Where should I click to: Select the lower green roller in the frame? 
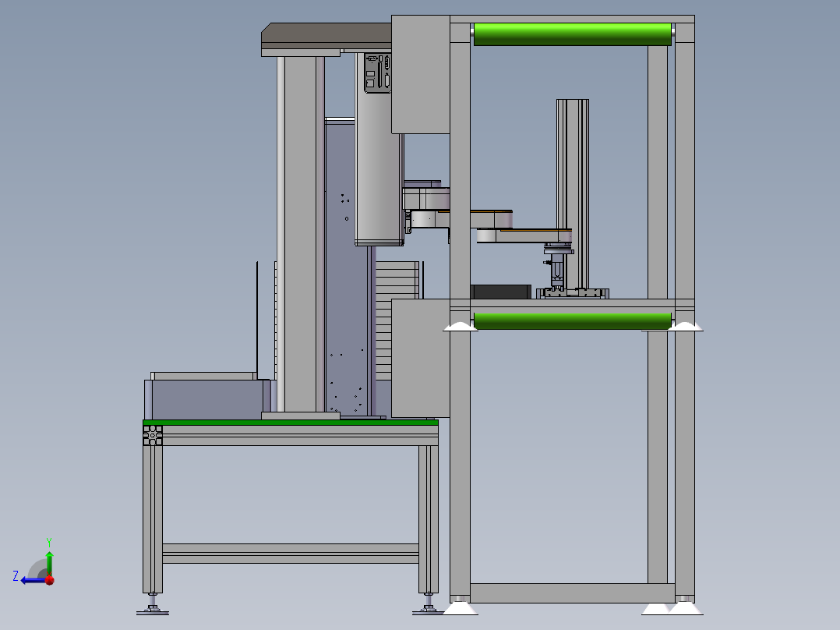click(572, 321)
